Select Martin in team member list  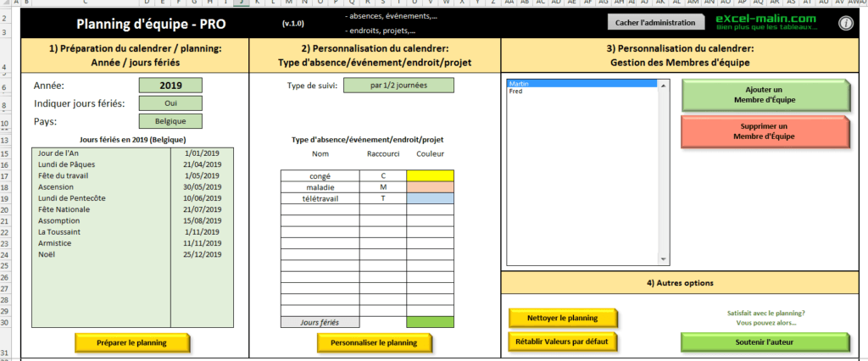click(581, 84)
